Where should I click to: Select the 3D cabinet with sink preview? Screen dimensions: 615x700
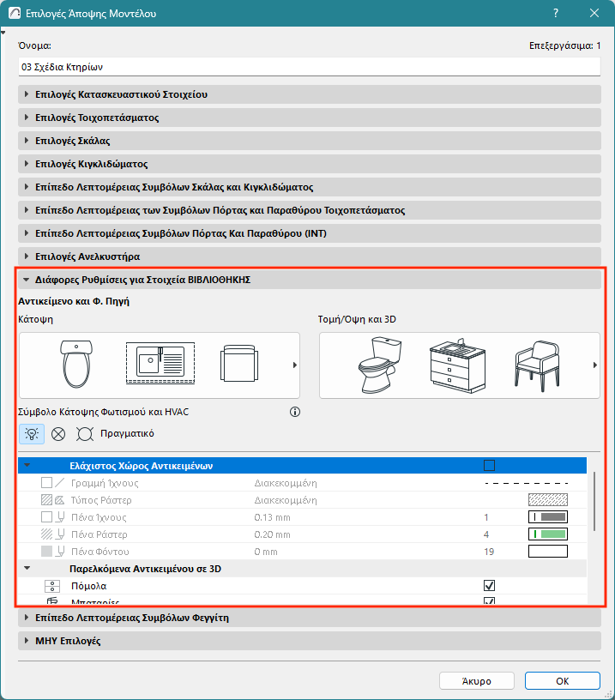click(457, 365)
